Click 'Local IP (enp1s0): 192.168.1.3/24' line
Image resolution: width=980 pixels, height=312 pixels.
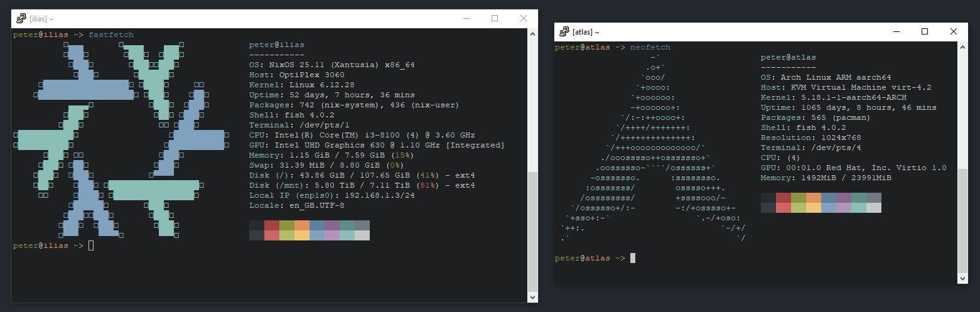[x=331, y=195]
